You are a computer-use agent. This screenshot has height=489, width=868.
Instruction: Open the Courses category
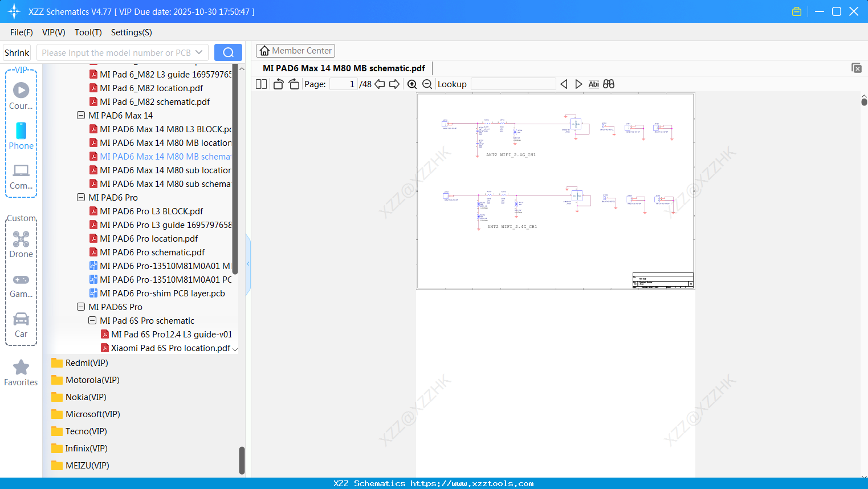tap(21, 96)
